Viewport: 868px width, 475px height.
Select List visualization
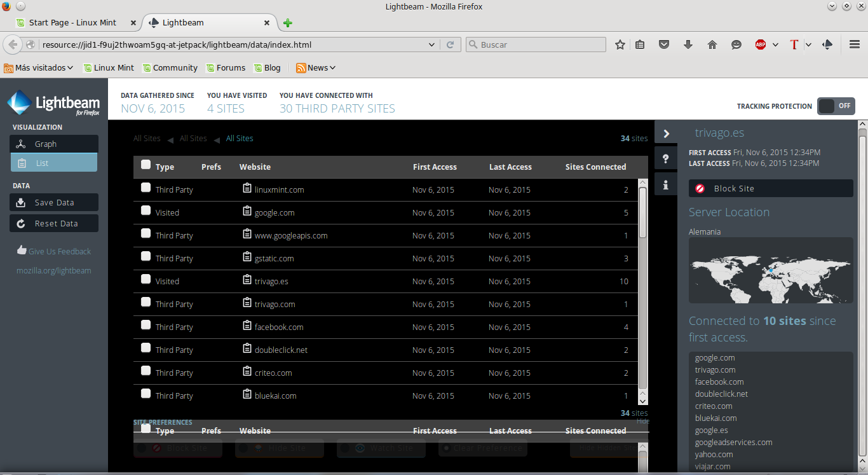(x=54, y=163)
